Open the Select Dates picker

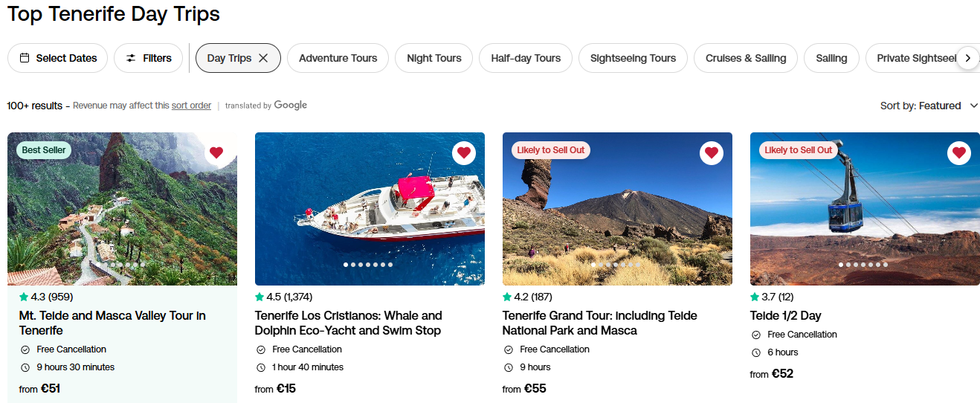(x=58, y=58)
